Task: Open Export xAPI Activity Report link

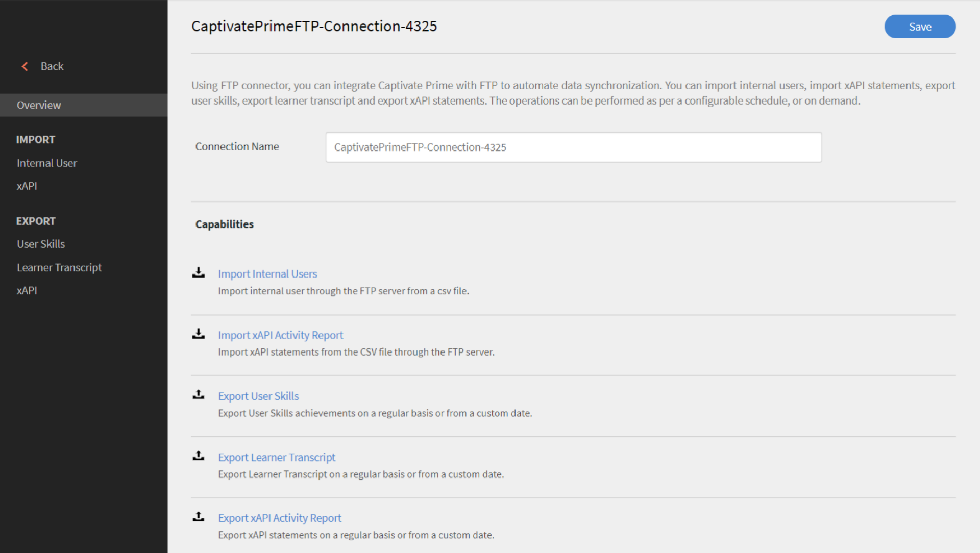Action: (x=280, y=518)
